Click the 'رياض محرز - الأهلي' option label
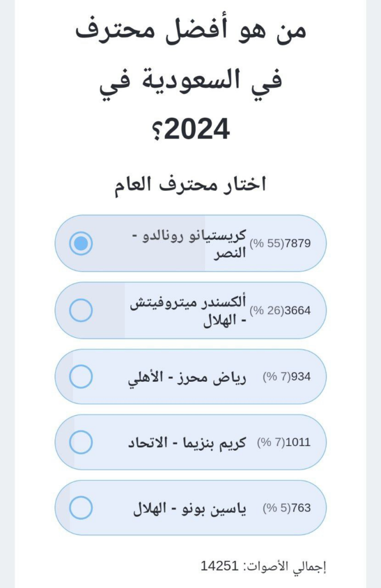Image resolution: width=381 pixels, height=588 pixels. point(186,377)
